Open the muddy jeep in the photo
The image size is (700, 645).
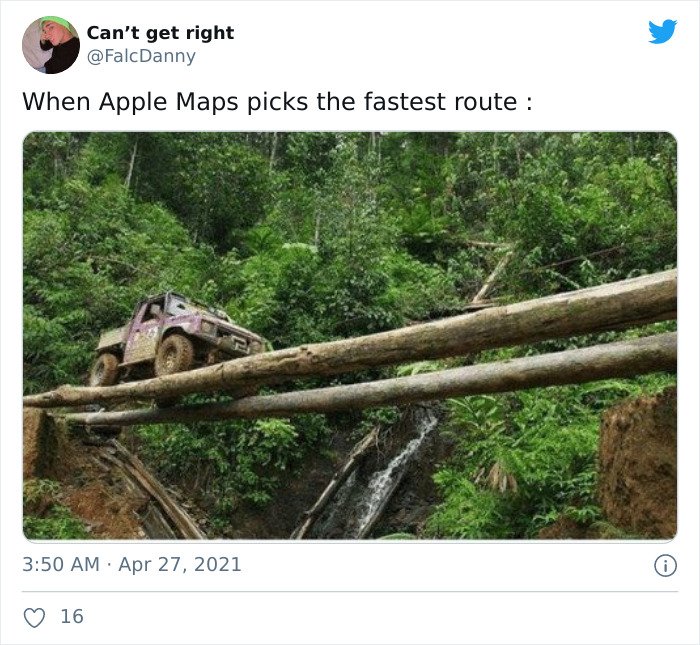point(179,339)
